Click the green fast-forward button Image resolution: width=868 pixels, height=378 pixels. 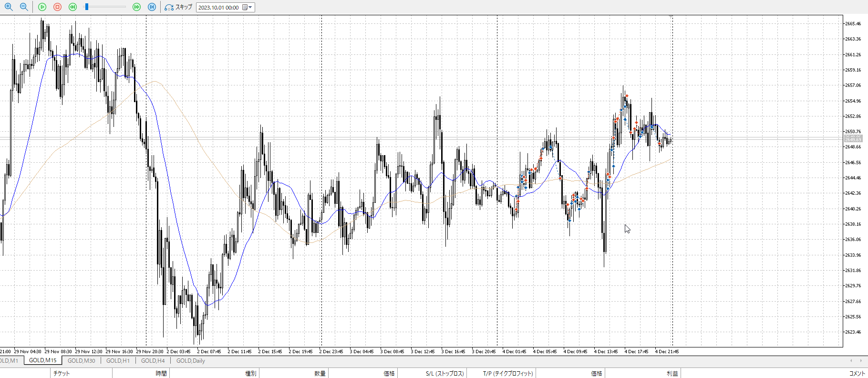tap(136, 7)
